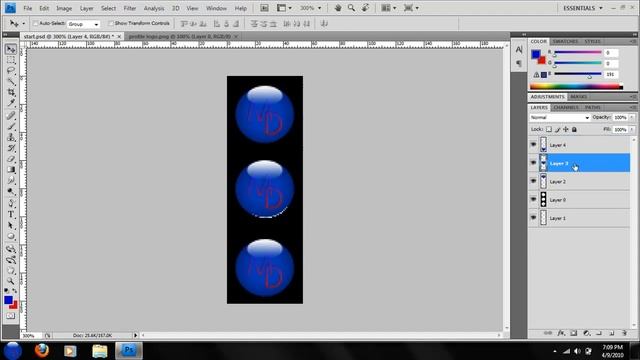Open the Filter menu
The height and width of the screenshot is (360, 640).
[129, 8]
